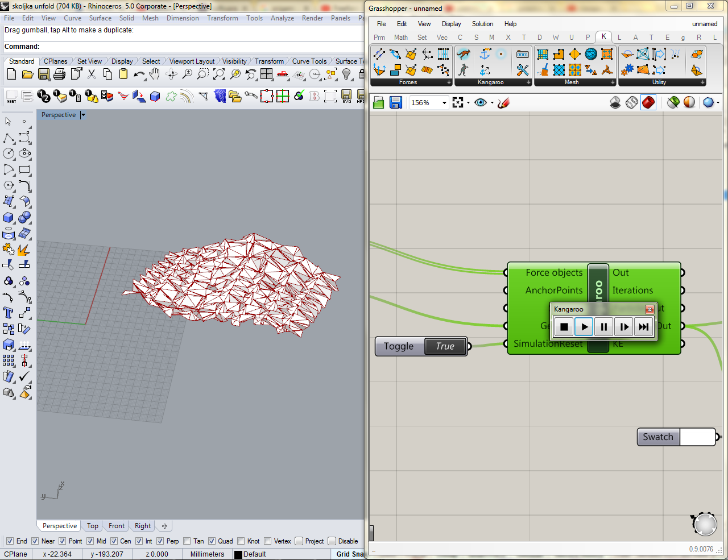Click the zoom extents icon in Grasshopper
This screenshot has height=560, width=728.
(458, 103)
